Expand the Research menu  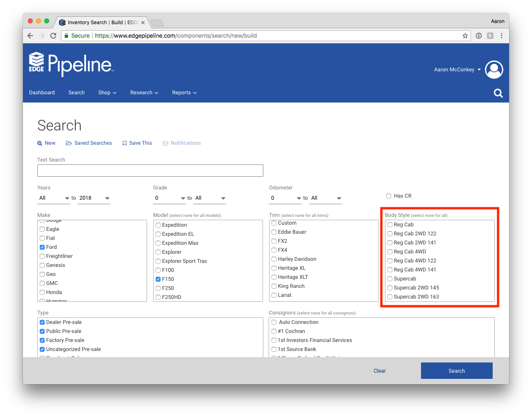click(144, 93)
